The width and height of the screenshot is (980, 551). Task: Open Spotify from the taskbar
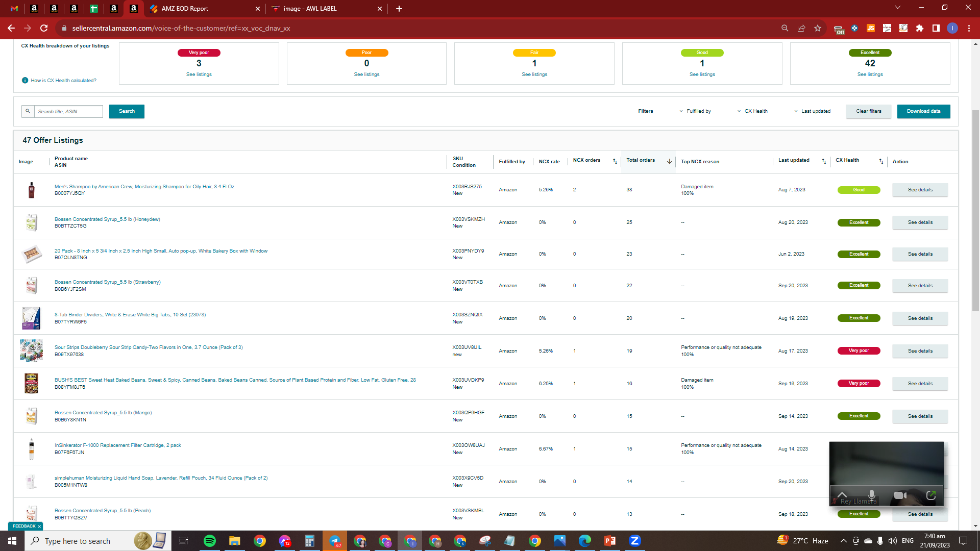210,541
